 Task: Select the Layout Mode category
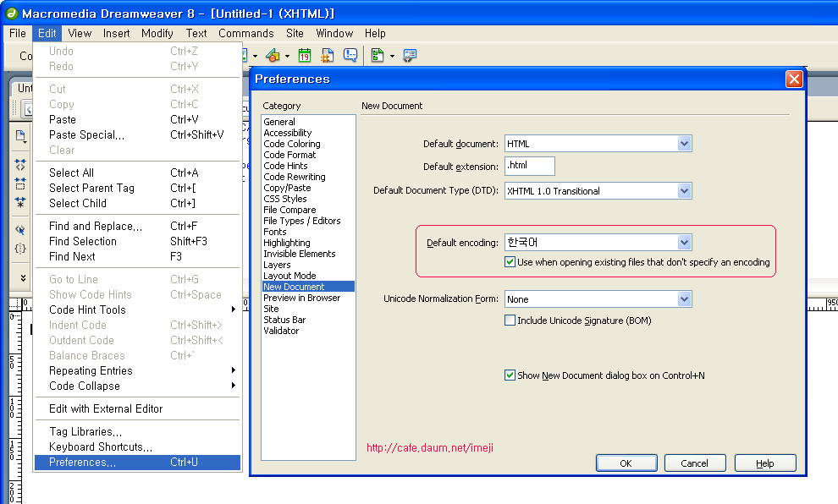pos(289,276)
